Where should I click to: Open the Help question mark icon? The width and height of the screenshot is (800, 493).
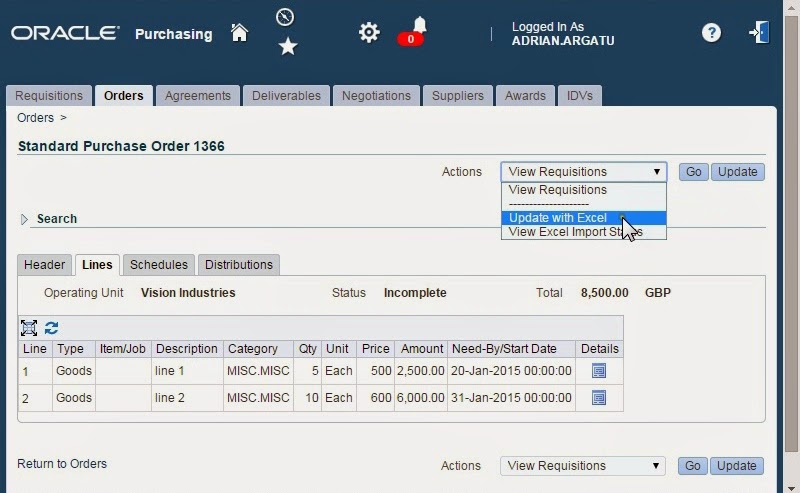711,33
